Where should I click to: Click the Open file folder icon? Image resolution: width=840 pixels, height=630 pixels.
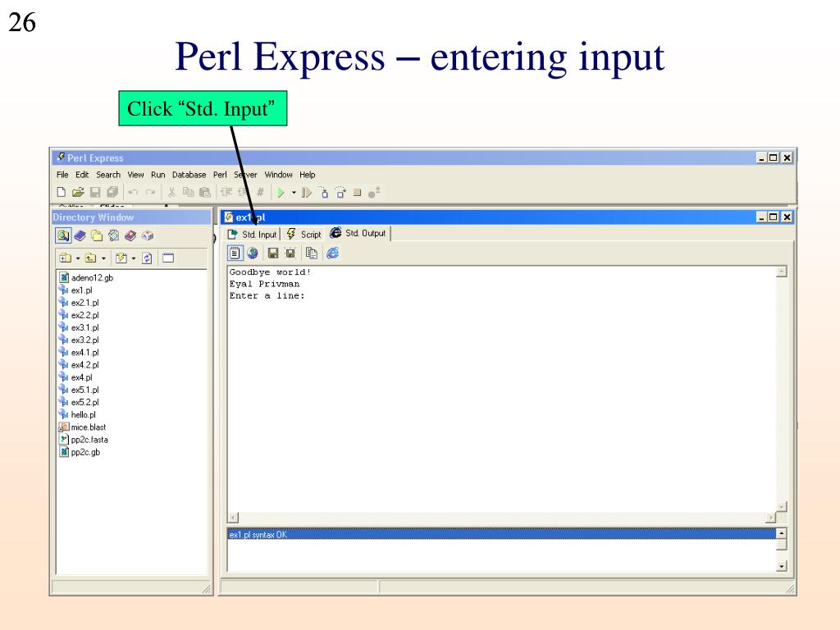coord(78,192)
